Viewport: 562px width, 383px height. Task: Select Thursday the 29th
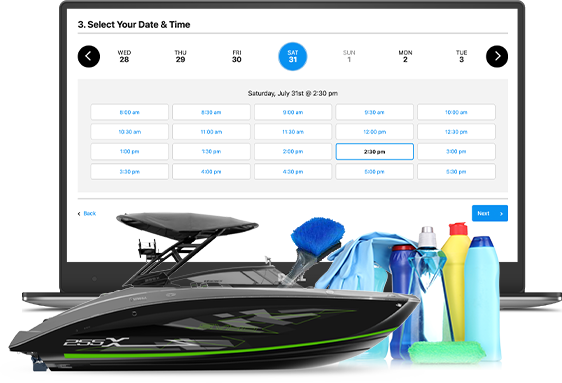[x=180, y=56]
